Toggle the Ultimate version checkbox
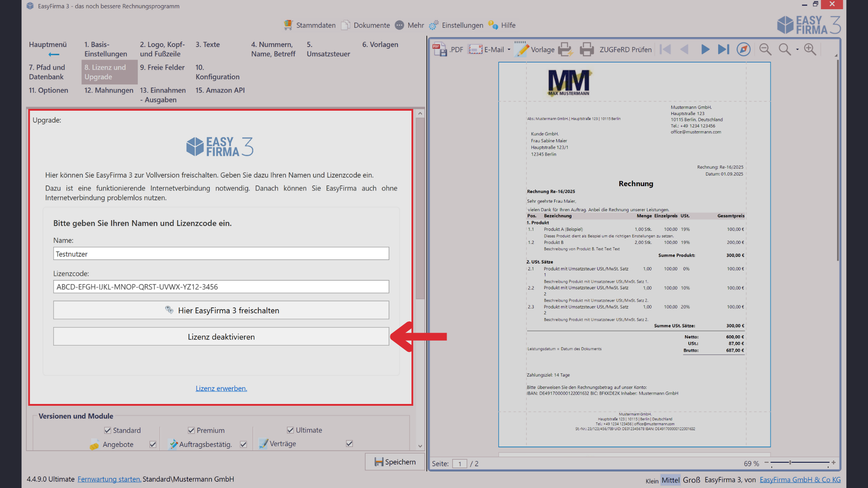Screen dimensions: 868x488 point(290,430)
